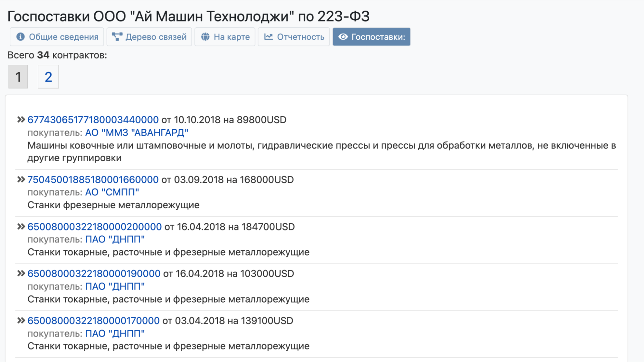Click the text Всего 34 контрактов

point(57,55)
